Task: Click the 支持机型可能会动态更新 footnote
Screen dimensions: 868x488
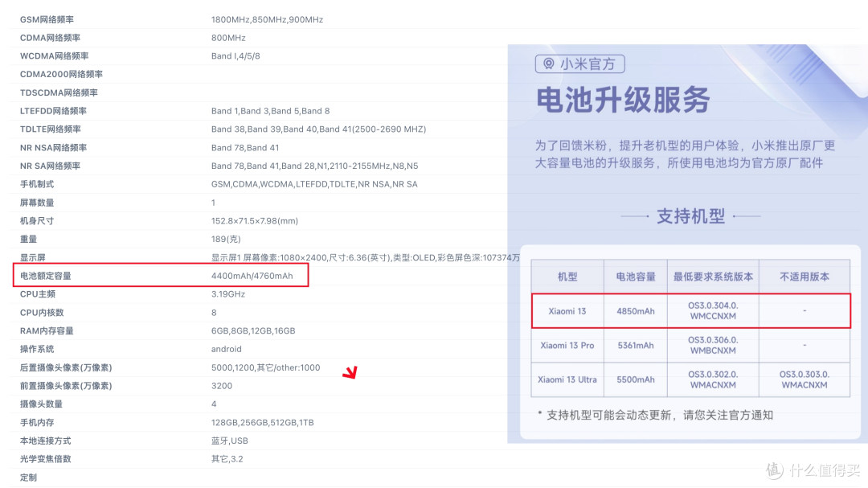Action: click(655, 416)
